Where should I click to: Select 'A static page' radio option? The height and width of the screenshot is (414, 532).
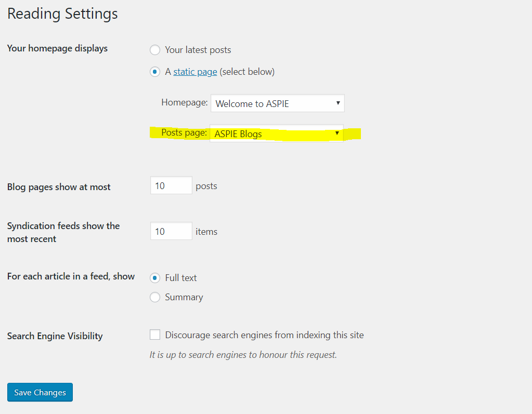pyautogui.click(x=155, y=72)
